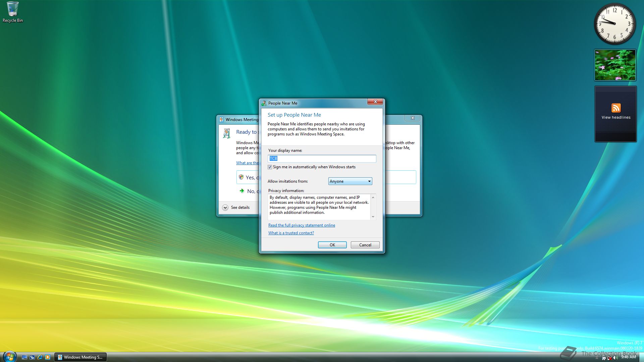Show hidden tray icons chevron

coord(597,358)
